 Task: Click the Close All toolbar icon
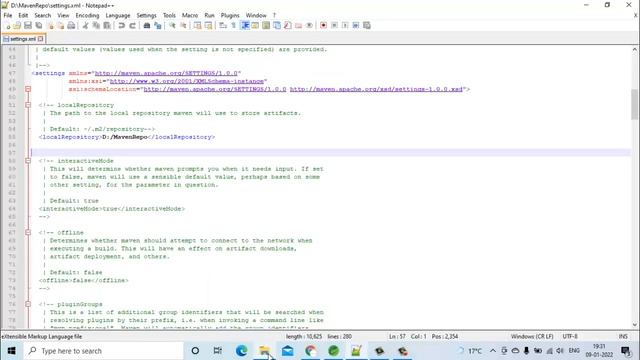(x=60, y=25)
